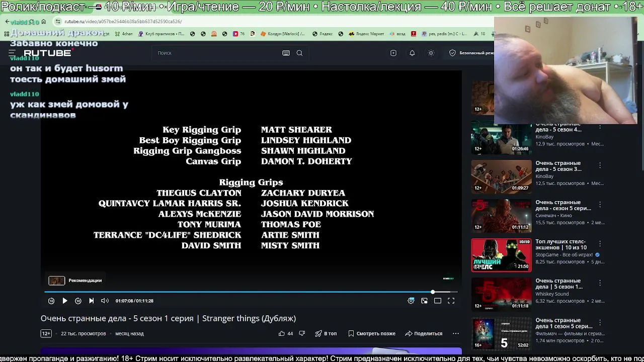Open options menu for StopGame video

tap(600, 244)
